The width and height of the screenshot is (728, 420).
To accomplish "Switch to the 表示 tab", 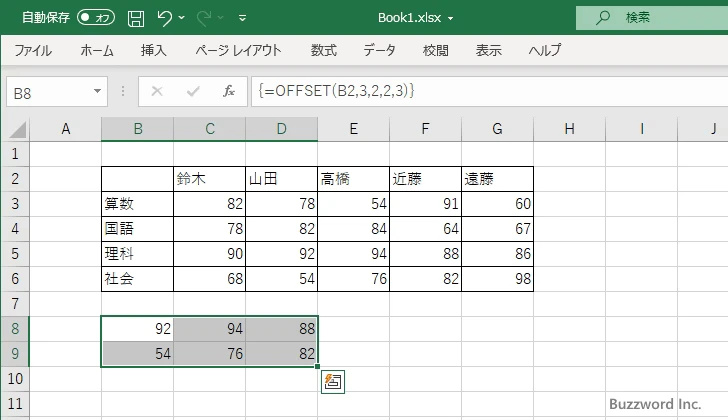I will coord(488,50).
